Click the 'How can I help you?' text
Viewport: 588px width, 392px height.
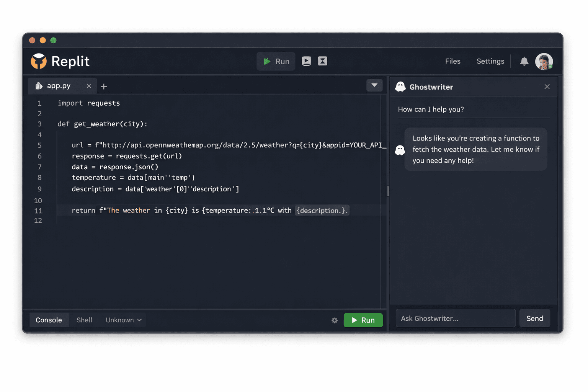pyautogui.click(x=431, y=109)
